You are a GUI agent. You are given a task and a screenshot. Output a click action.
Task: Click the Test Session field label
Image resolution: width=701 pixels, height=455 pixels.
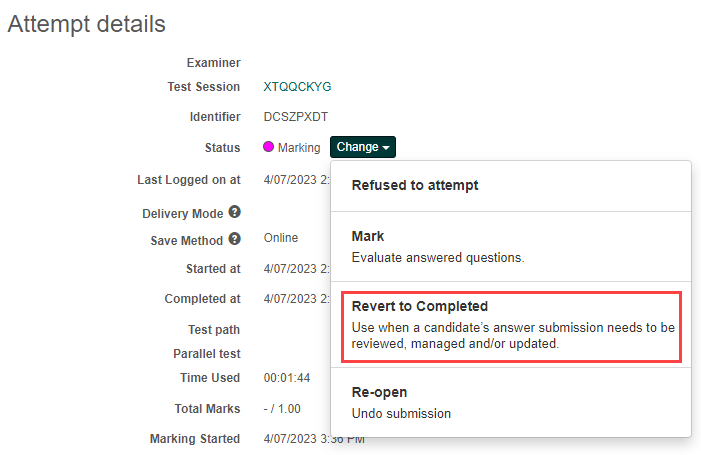tap(204, 87)
